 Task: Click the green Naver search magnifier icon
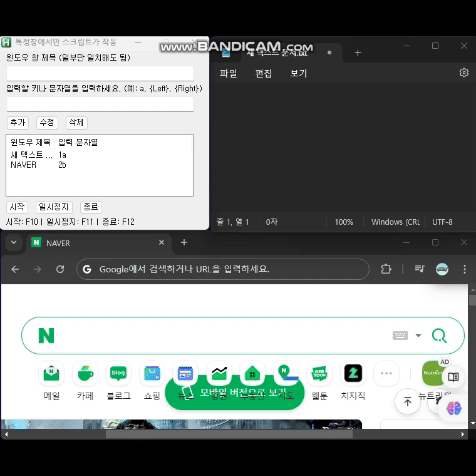tap(439, 335)
